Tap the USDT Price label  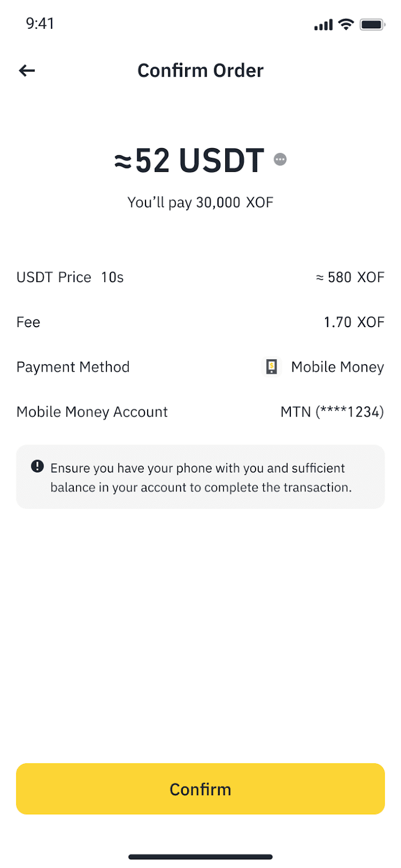pyautogui.click(x=54, y=277)
